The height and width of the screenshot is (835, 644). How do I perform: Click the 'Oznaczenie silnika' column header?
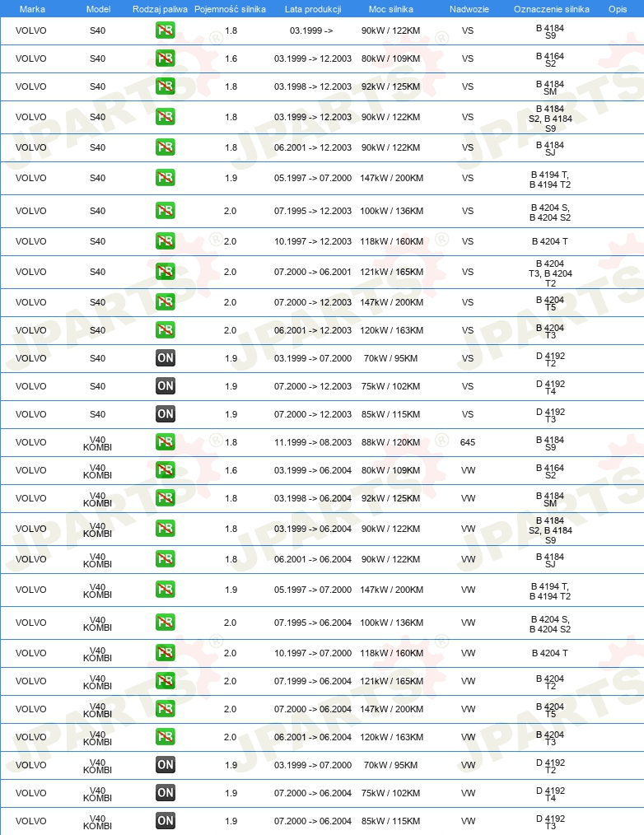pyautogui.click(x=551, y=9)
